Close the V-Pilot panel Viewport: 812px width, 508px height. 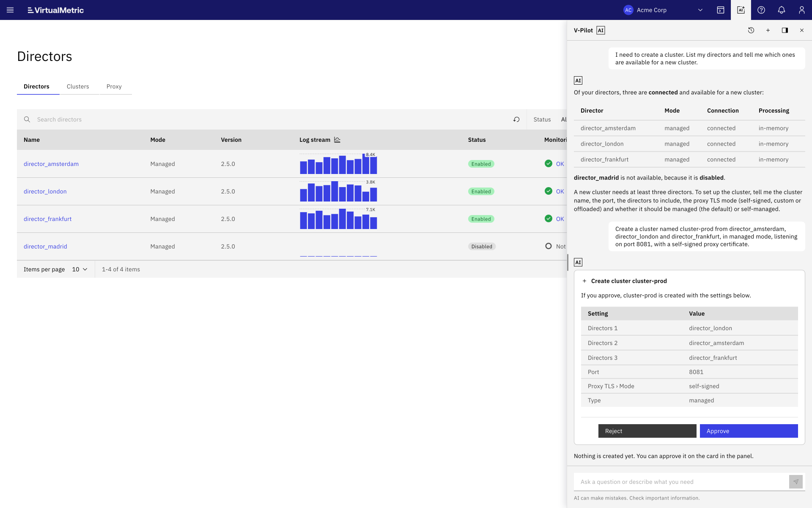point(802,30)
